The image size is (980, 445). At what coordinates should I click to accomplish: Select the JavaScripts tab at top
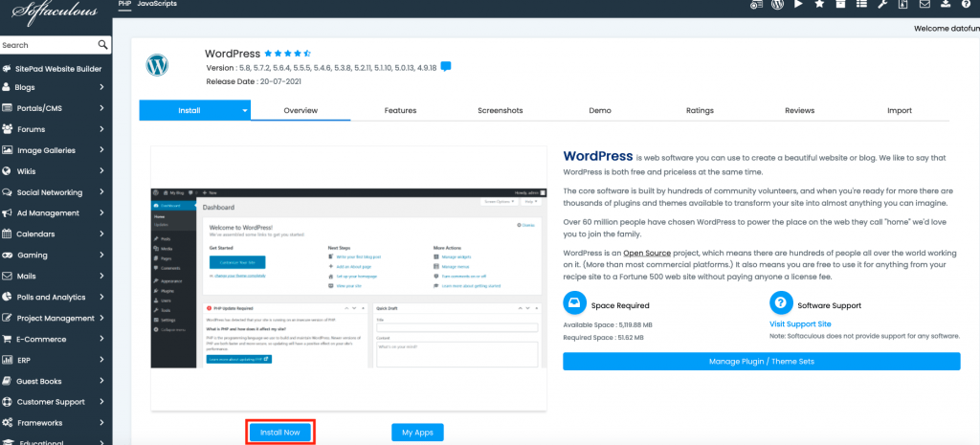pos(157,4)
